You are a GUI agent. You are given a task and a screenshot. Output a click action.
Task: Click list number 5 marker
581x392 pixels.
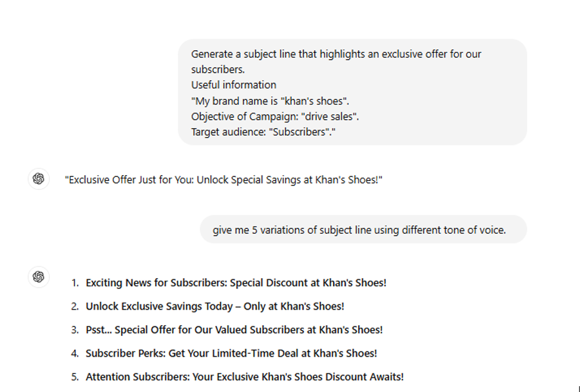[75, 377]
